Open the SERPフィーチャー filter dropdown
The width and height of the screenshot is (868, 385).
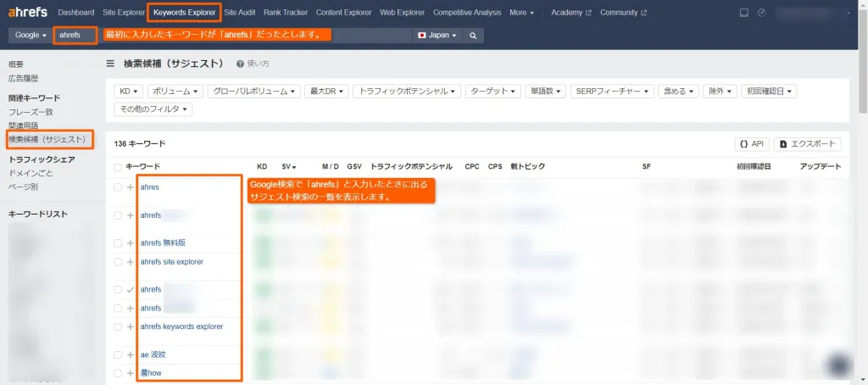pyautogui.click(x=612, y=92)
